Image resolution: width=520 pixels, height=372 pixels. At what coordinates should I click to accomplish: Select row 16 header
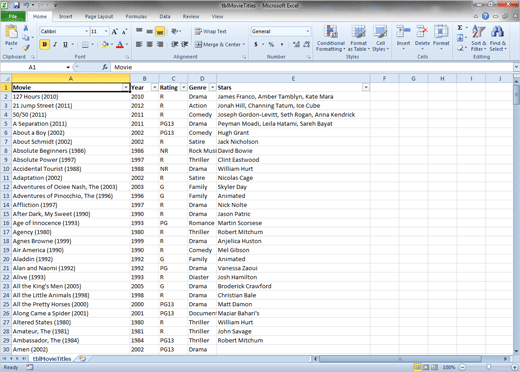[x=6, y=223]
